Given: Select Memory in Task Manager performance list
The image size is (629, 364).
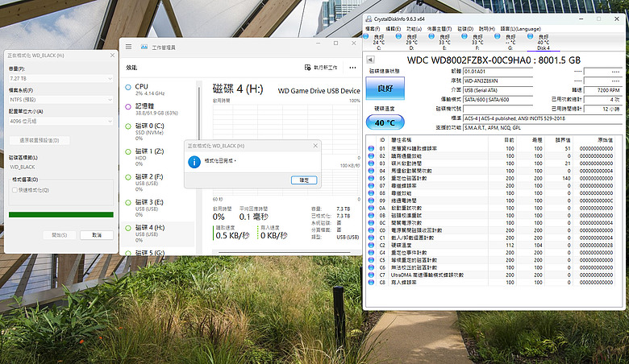Looking at the screenshot, I should pos(157,109).
